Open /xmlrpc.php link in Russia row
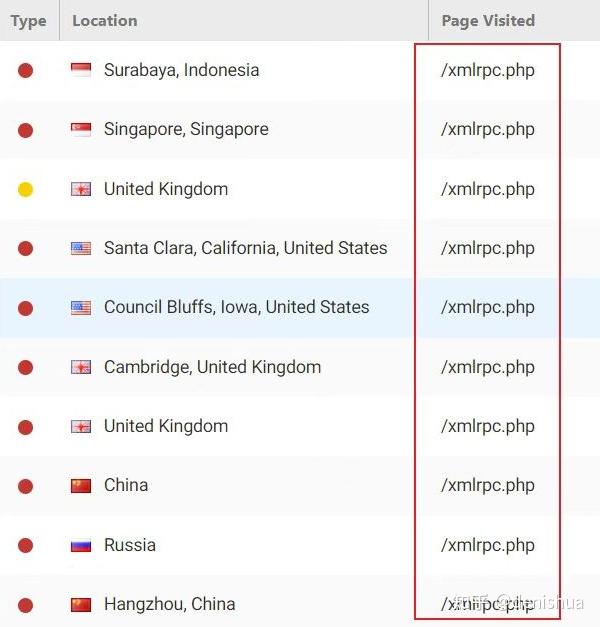Image resolution: width=600 pixels, height=627 pixels. (x=488, y=545)
